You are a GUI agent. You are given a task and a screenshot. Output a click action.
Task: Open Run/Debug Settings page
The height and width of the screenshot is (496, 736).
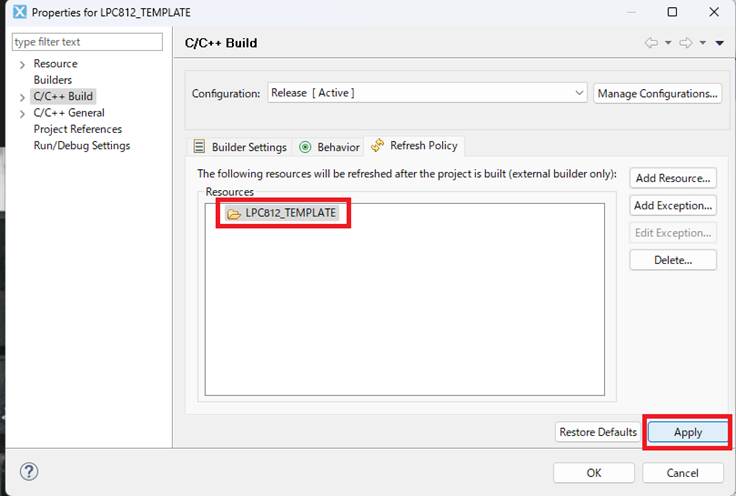[x=82, y=145]
